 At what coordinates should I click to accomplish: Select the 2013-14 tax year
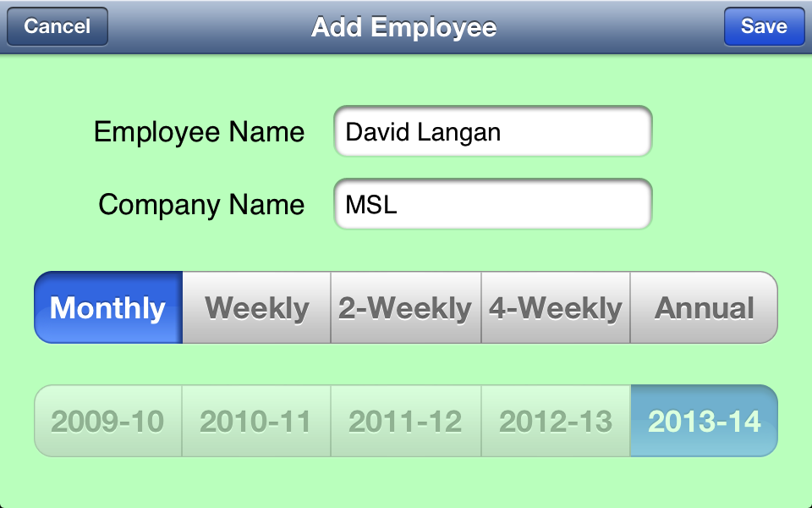pos(704,421)
